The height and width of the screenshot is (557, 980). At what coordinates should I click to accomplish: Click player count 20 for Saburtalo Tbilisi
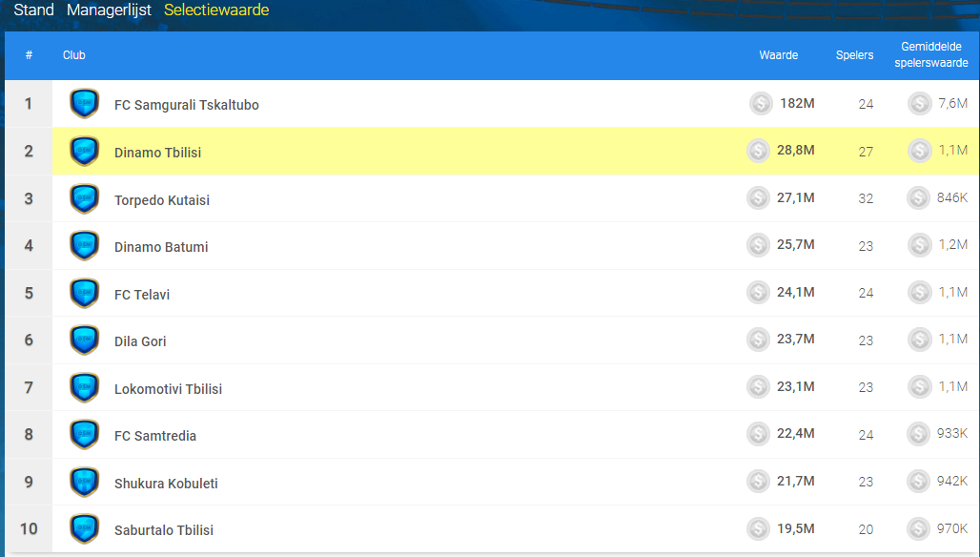866,529
